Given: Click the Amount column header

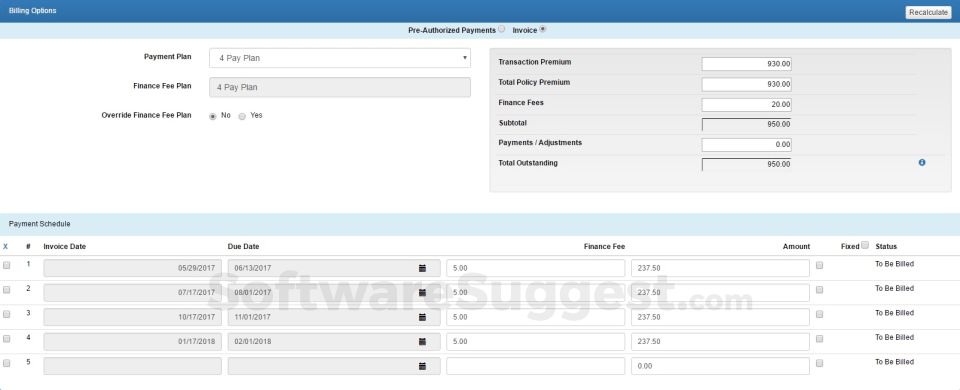Looking at the screenshot, I should (x=796, y=247).
